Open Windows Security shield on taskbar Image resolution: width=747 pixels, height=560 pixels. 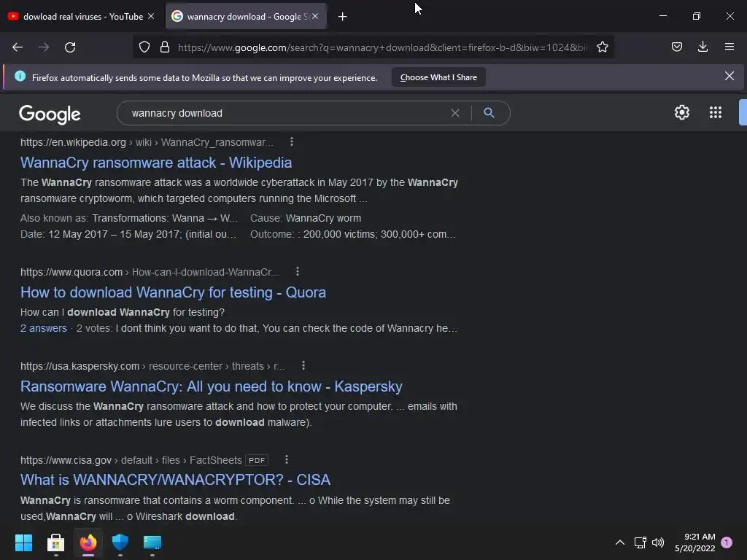[x=120, y=542]
